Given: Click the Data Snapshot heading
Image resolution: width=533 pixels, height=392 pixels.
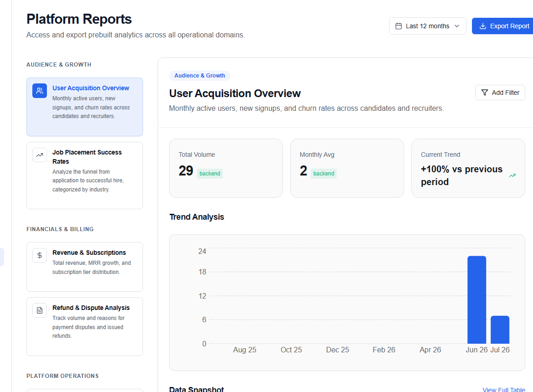Looking at the screenshot, I should 196,389.
